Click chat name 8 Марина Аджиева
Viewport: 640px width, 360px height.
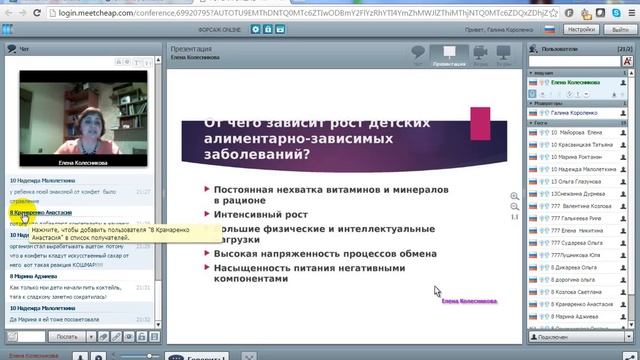[x=33, y=276]
